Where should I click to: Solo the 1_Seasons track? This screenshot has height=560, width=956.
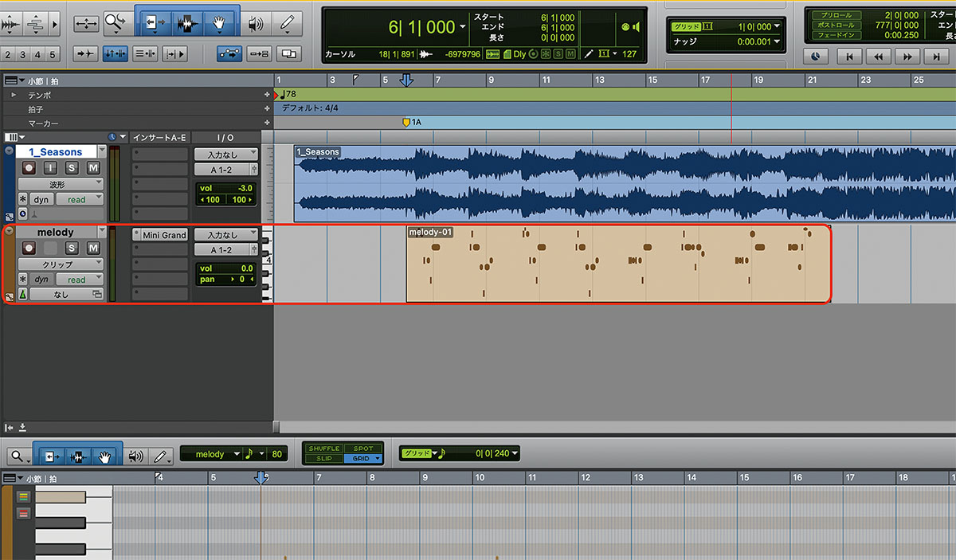pos(72,168)
